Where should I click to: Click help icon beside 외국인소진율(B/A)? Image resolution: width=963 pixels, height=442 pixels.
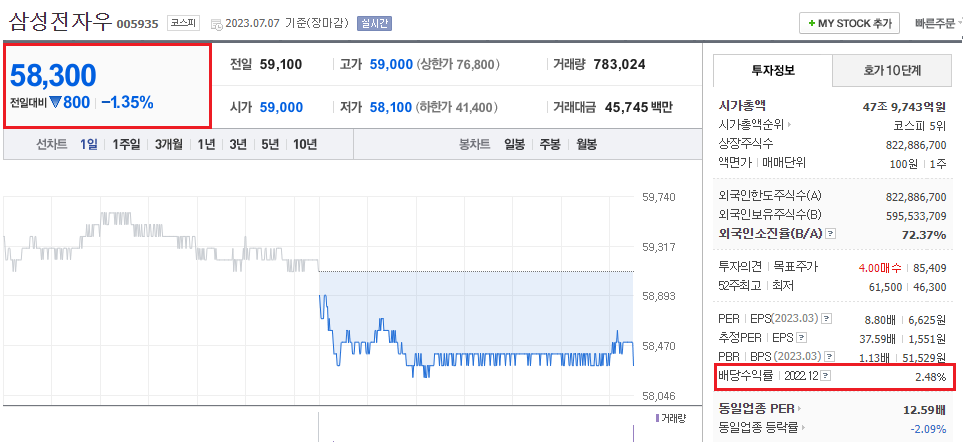830,234
